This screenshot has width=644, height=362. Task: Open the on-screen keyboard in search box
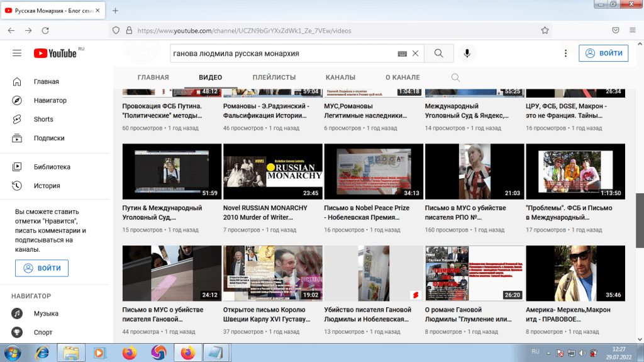[x=402, y=54]
